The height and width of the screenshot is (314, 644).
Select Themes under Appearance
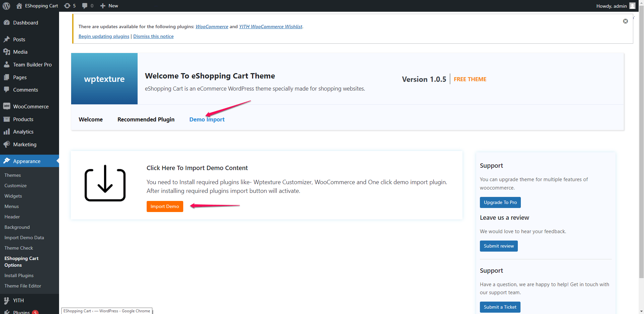pos(13,175)
